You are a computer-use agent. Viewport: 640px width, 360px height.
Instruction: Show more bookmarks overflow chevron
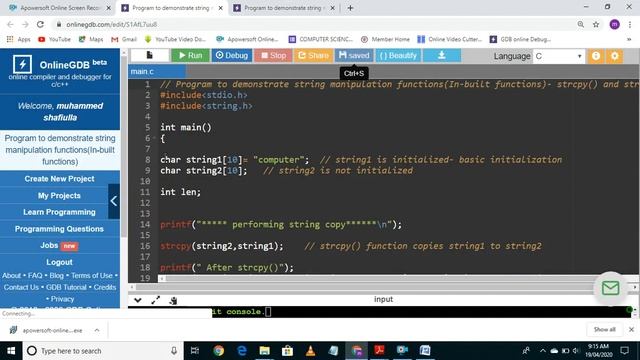629,39
